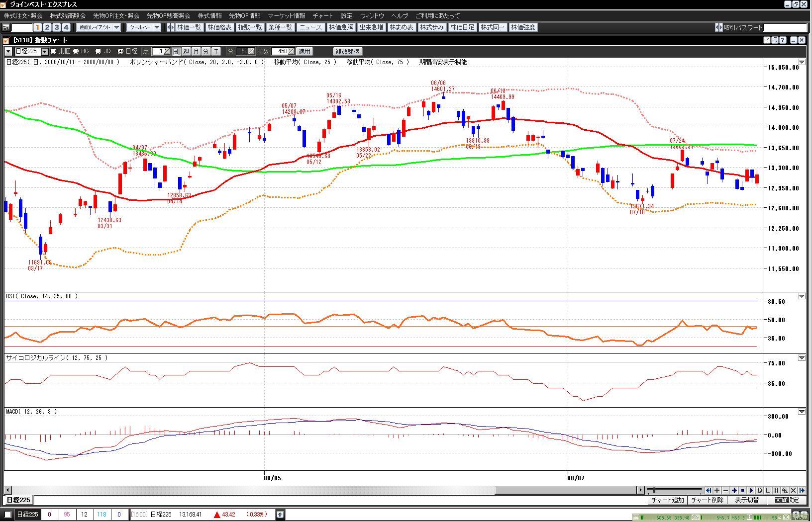Click the zoom-out minus icon in chart controls
Screen dimensions: 812x522
tap(725, 490)
